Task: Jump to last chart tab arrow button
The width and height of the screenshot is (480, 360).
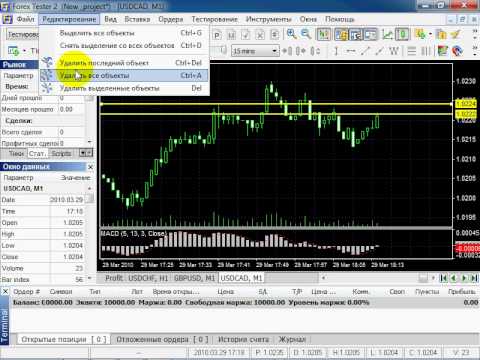Action: pyautogui.click(x=475, y=278)
